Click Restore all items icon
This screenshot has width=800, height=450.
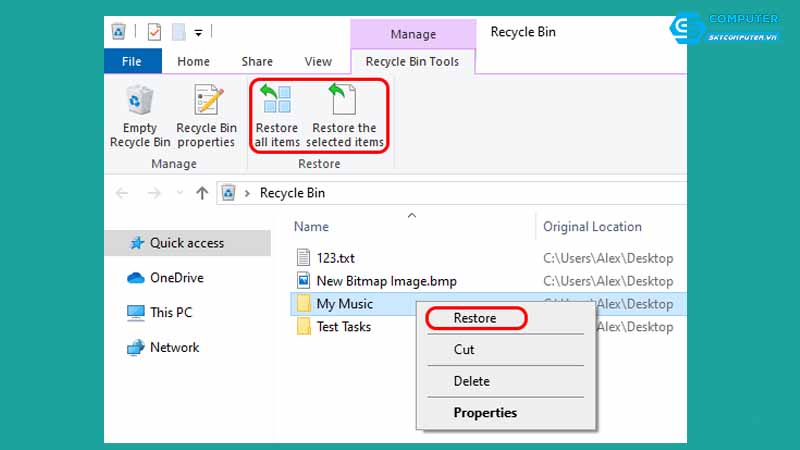pos(276,103)
